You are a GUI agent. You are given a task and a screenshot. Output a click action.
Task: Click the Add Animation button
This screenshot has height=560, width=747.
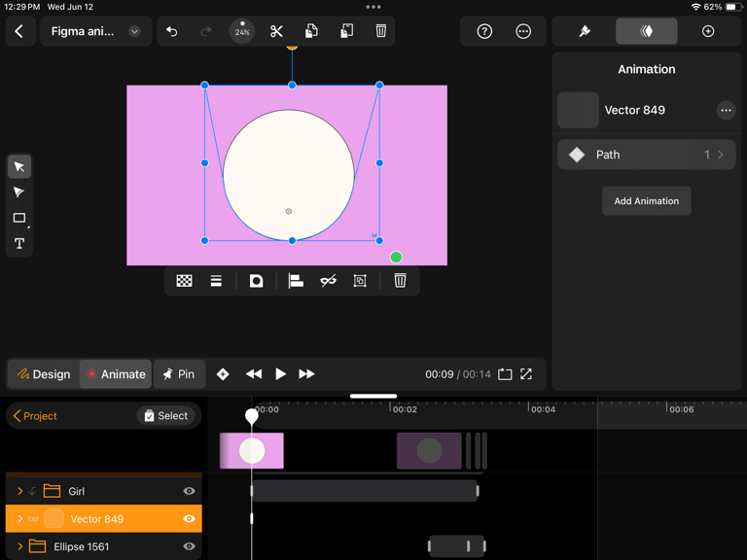(647, 201)
